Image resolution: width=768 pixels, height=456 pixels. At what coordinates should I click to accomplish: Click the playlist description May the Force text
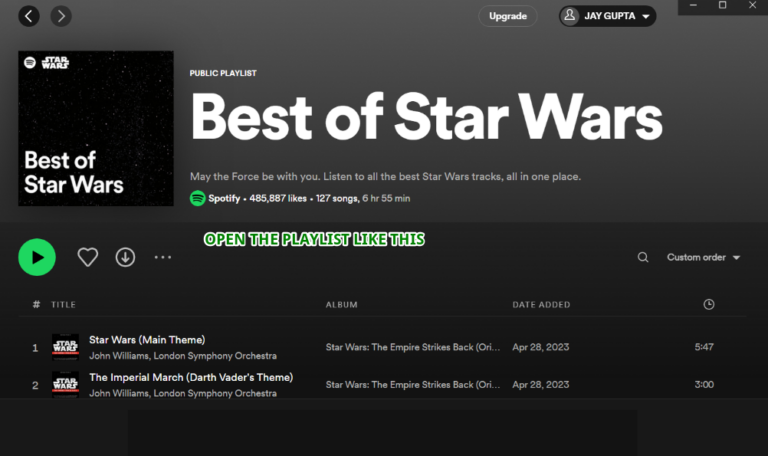[385, 176]
